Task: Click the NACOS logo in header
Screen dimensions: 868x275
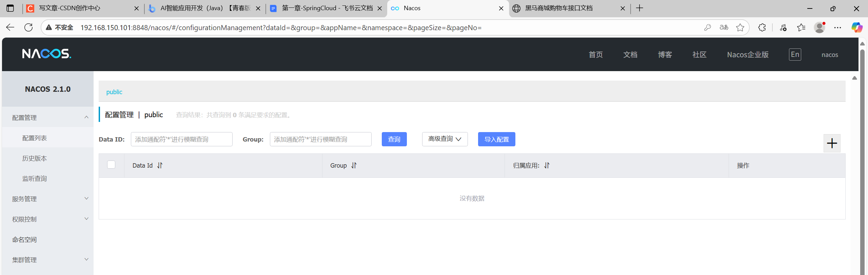Action: (47, 54)
